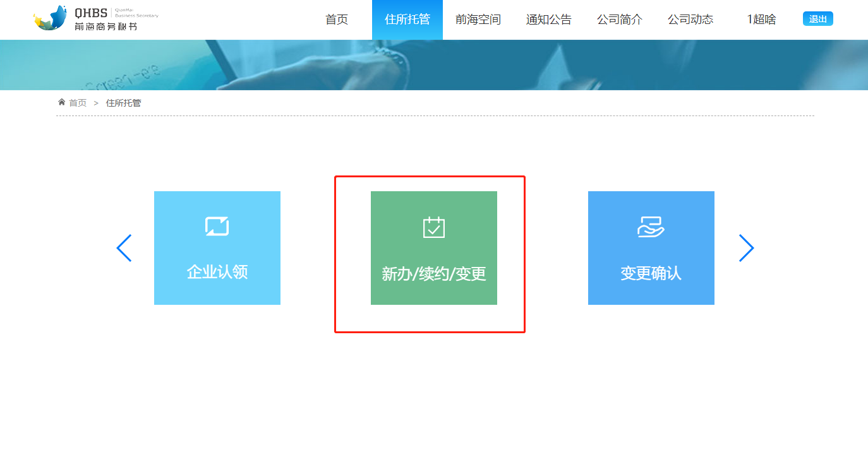Screen dimensions: 868x467
Task: Switch to the 前海空间 tab
Action: pyautogui.click(x=478, y=20)
